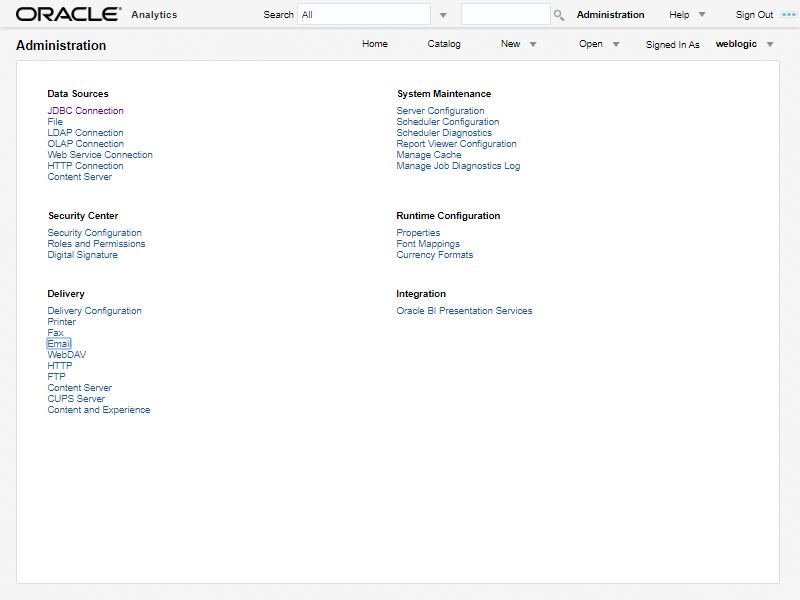Open Web Service Connection link
Image resolution: width=800 pixels, height=600 pixels.
100,155
